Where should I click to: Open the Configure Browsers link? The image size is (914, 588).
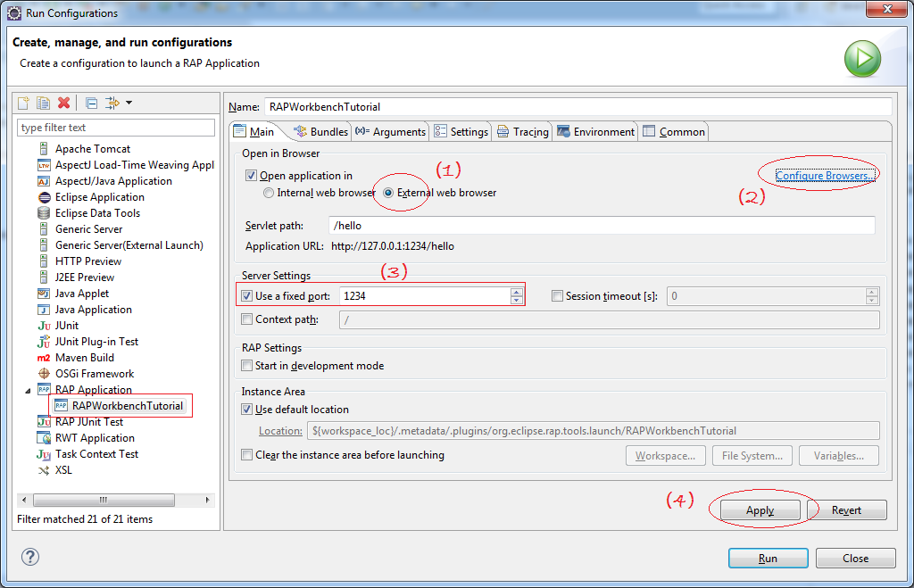(824, 176)
